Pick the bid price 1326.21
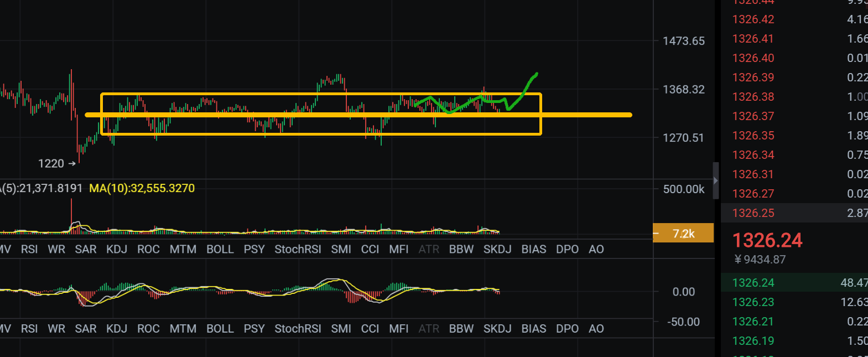This screenshot has height=357, width=868. (753, 322)
